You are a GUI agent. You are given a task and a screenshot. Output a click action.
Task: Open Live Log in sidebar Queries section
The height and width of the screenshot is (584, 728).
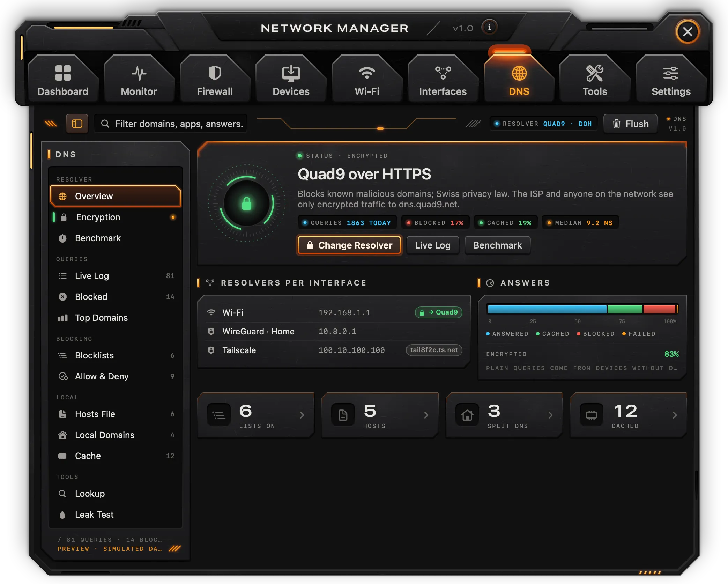116,276
